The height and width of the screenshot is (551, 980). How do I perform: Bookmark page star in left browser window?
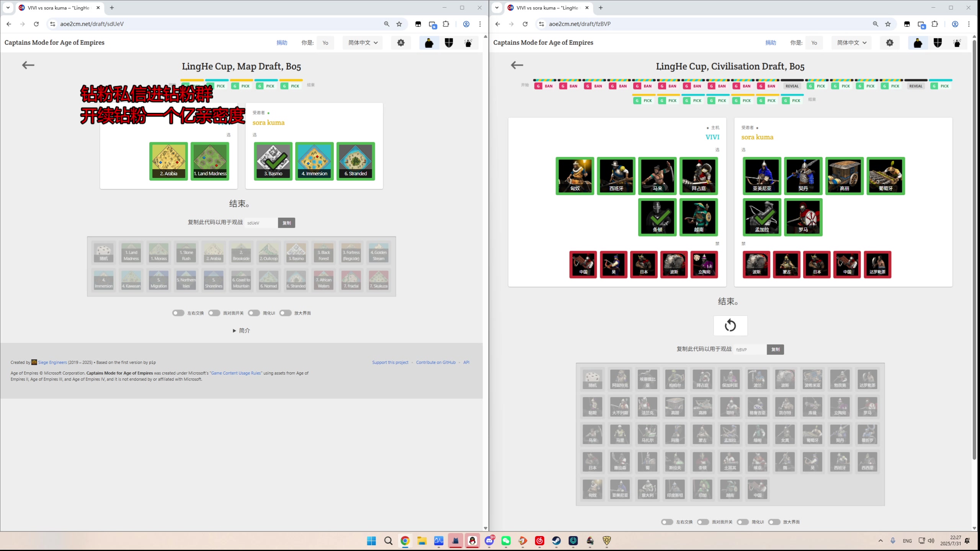tap(399, 24)
